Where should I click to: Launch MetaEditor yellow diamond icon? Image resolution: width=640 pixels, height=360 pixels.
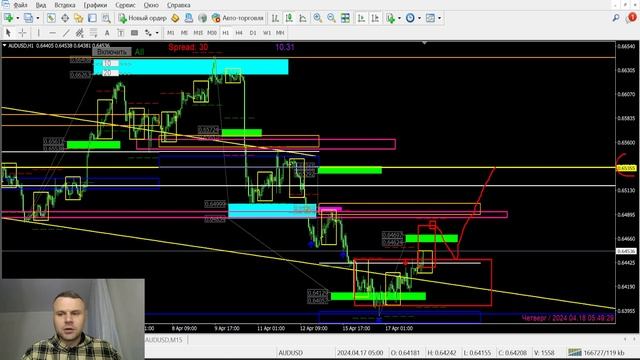coord(175,18)
